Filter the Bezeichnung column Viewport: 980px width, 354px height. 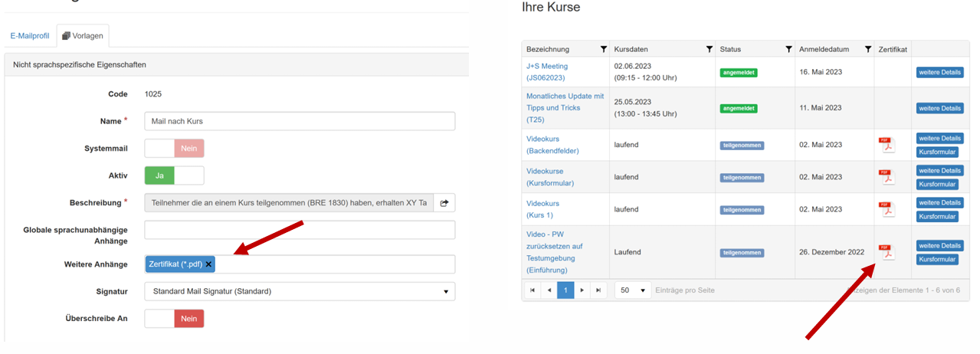click(603, 49)
